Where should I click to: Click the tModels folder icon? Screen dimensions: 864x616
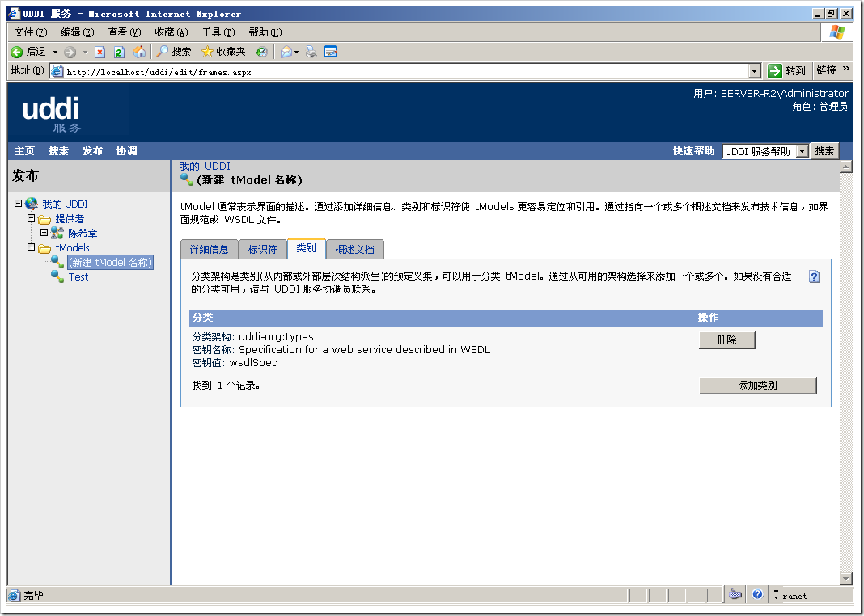[44, 248]
